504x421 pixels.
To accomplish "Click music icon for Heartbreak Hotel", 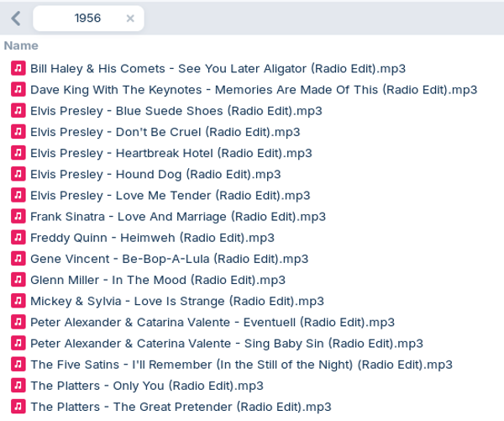I will (18, 153).
